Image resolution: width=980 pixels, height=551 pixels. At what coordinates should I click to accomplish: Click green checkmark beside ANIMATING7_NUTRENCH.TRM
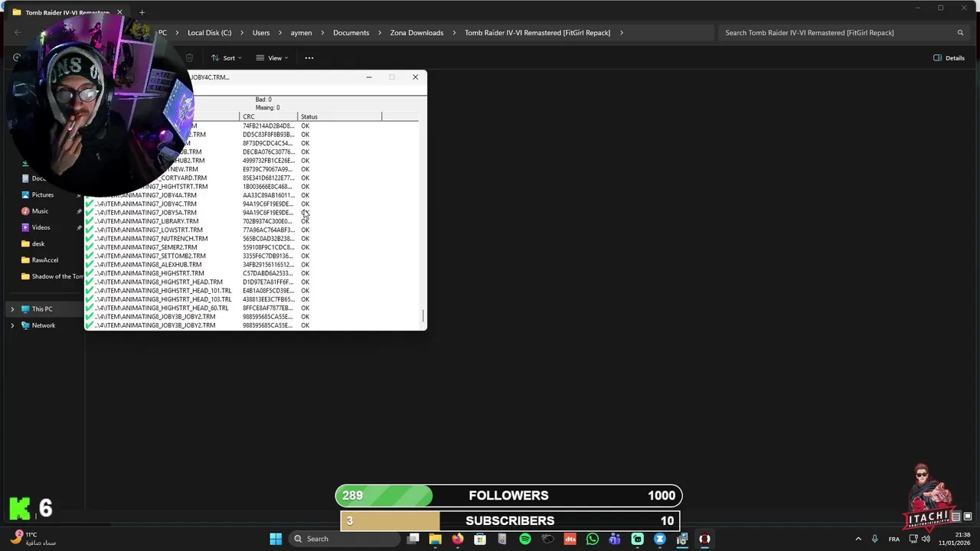(90, 239)
